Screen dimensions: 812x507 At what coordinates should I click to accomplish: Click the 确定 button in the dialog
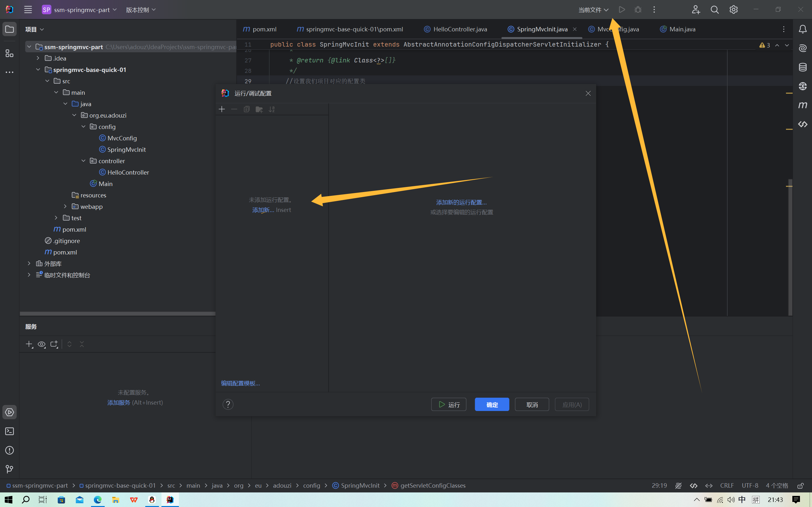pyautogui.click(x=492, y=404)
